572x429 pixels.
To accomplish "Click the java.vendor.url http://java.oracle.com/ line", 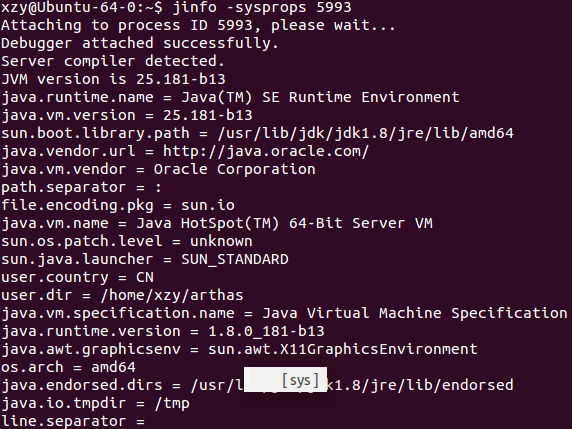I will coord(185,151).
